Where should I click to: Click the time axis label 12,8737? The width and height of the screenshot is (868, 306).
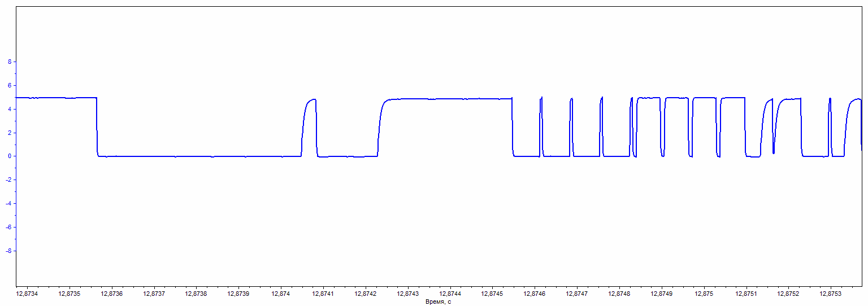(154, 294)
